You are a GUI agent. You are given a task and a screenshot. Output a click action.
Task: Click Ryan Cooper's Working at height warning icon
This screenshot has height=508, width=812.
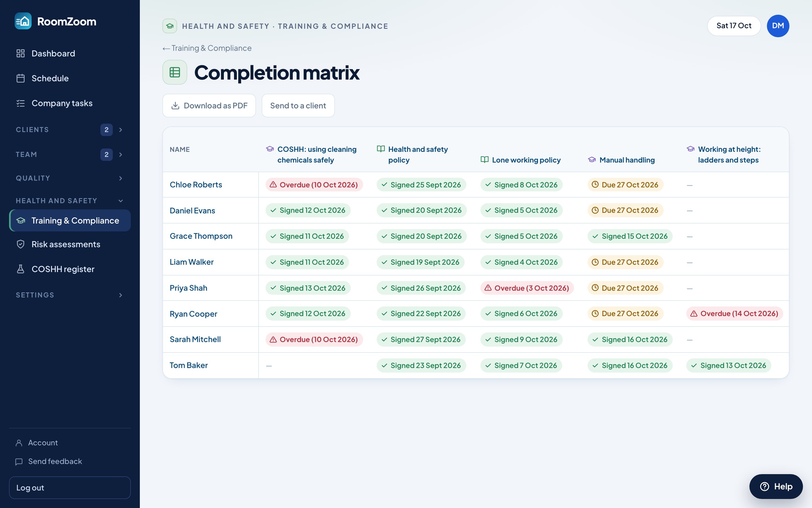coord(694,314)
